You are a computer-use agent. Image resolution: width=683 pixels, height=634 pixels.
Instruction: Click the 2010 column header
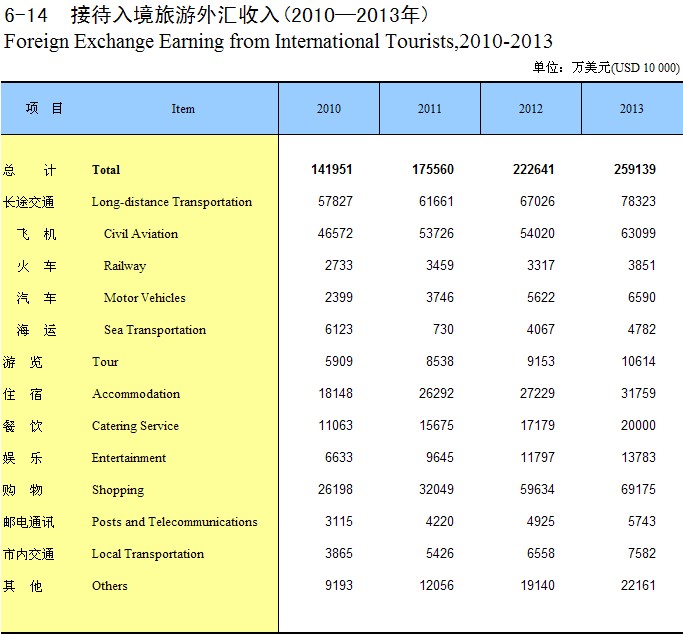click(x=329, y=109)
